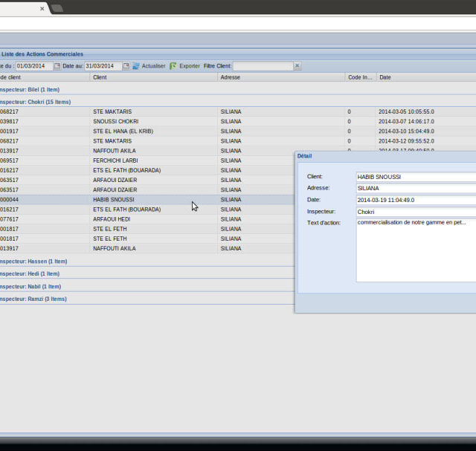Screen dimensions: 476x451
Task: Open the end date calendar picker
Action: (x=126, y=66)
